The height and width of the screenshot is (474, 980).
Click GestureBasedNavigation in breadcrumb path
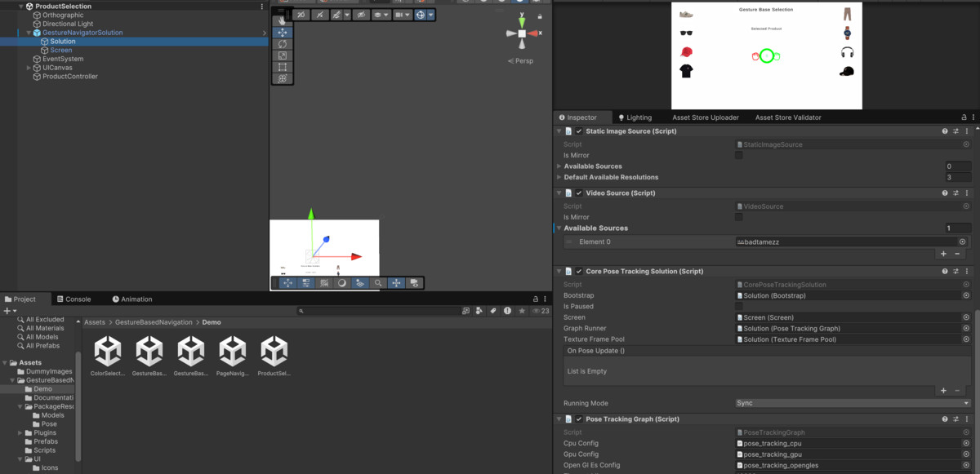[x=154, y=322]
